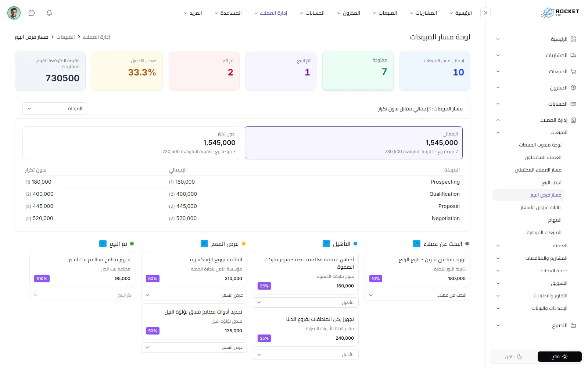Click المبيعات breadcrumb link
The width and height of the screenshot is (588, 368).
[65, 37]
